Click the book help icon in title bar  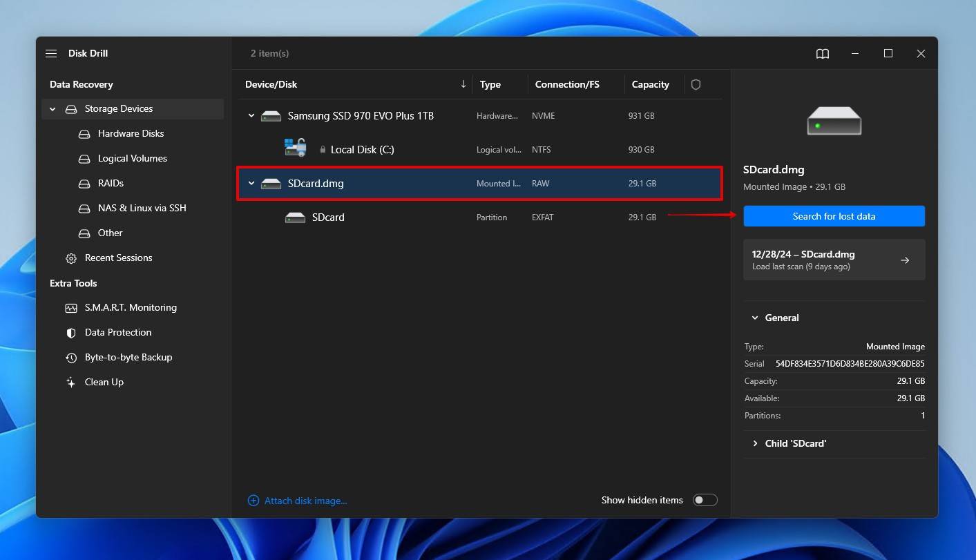click(x=822, y=53)
